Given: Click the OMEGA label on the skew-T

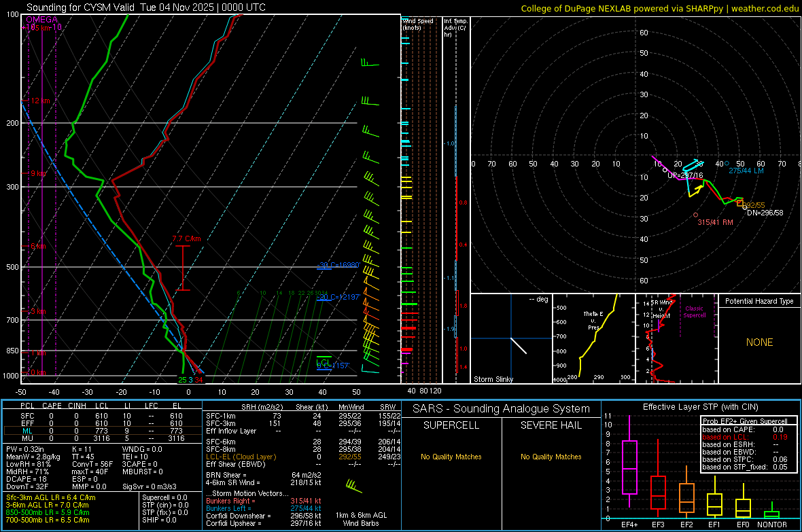Looking at the screenshot, I should click(x=42, y=20).
